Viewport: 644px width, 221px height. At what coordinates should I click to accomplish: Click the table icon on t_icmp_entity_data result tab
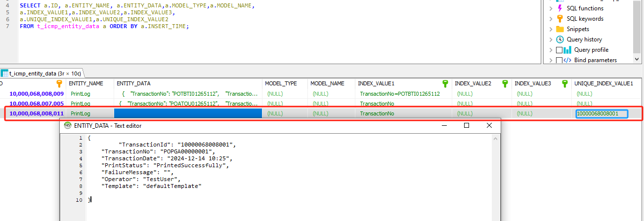(4, 73)
